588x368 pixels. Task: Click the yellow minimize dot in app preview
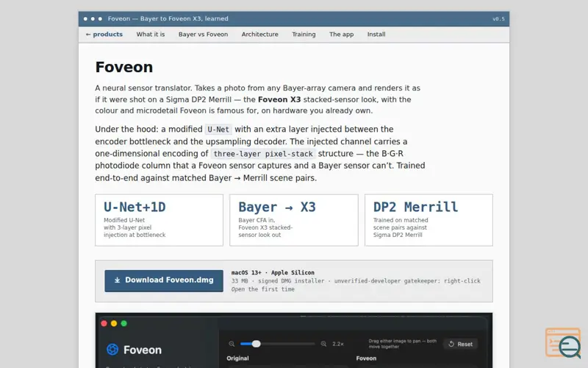tap(114, 323)
